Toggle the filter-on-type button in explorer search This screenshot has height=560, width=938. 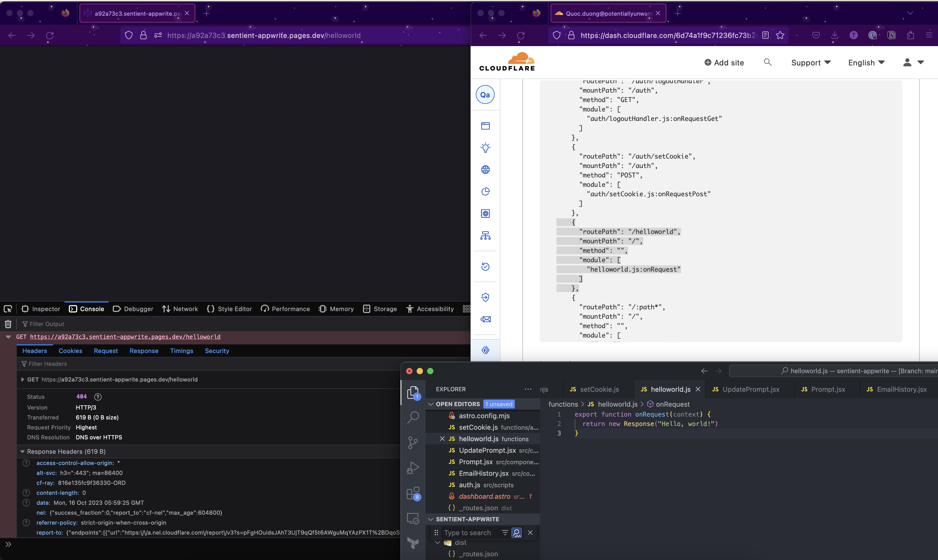coord(505,533)
